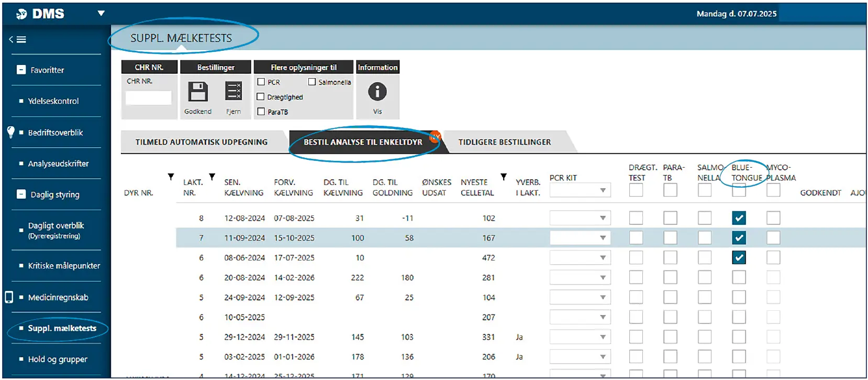Click the DMS logo icon

pos(21,14)
